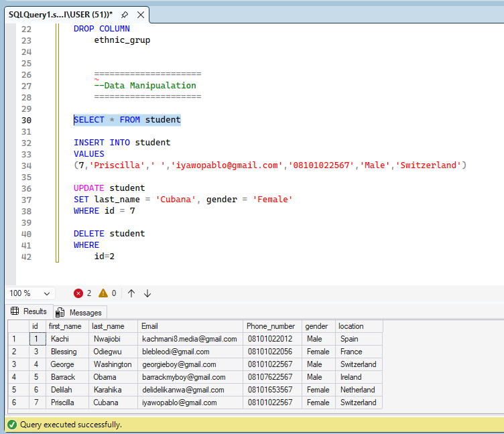The width and height of the screenshot is (504, 434).
Task: Click the green query success icon
Action: coord(12,425)
